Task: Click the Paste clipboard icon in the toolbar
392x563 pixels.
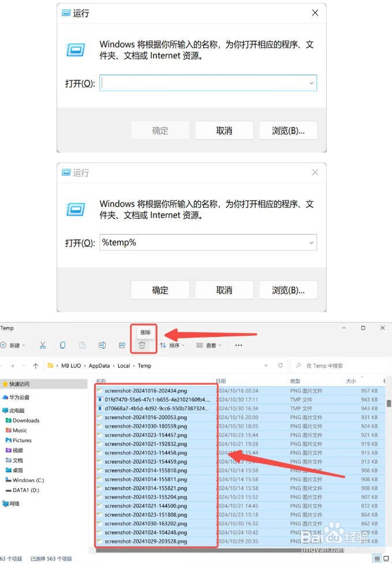Action: [x=83, y=345]
